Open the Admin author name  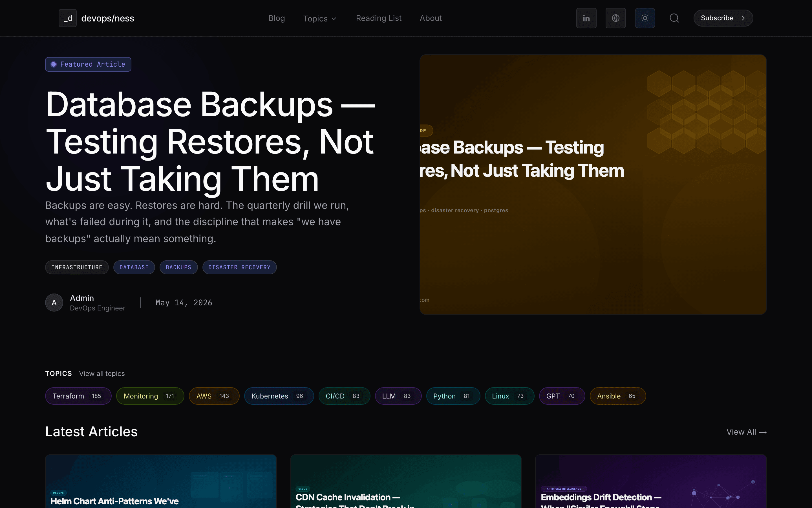(x=82, y=298)
